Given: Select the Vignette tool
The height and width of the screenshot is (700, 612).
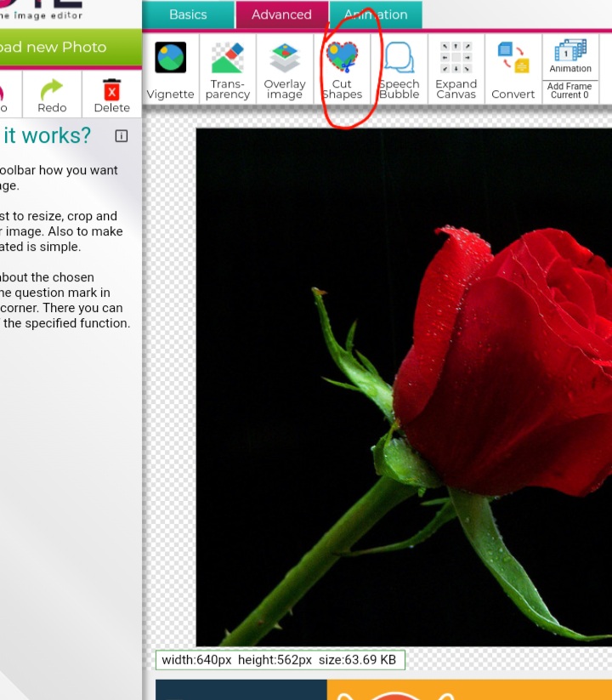Looking at the screenshot, I should [171, 58].
